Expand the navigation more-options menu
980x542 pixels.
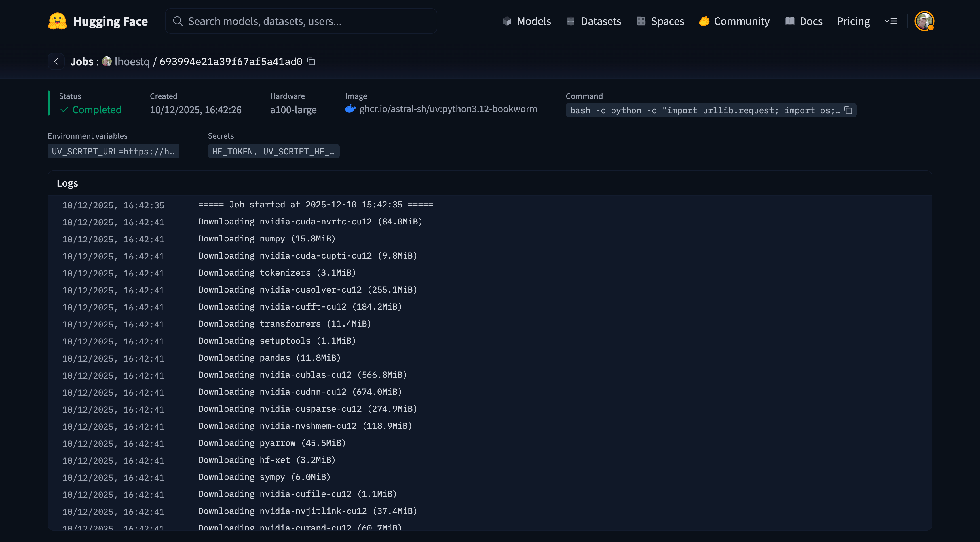(891, 21)
